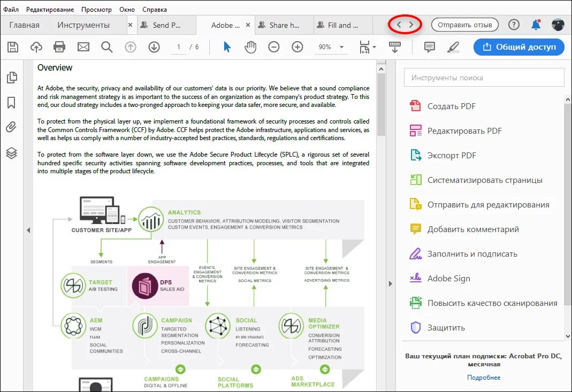Open the Просмотр menu

pyautogui.click(x=96, y=10)
